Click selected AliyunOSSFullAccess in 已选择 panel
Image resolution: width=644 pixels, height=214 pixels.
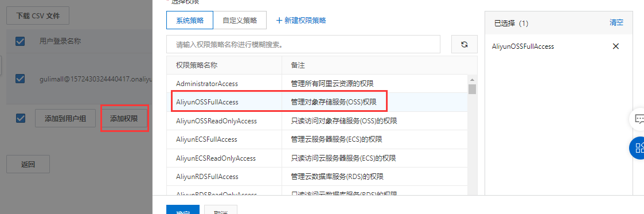pos(523,46)
